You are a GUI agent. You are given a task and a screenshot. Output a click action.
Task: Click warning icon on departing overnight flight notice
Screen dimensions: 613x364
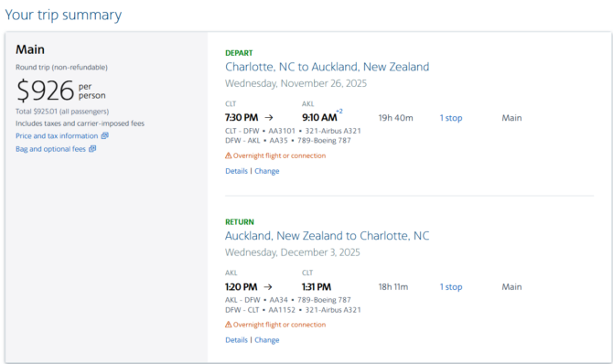229,155
